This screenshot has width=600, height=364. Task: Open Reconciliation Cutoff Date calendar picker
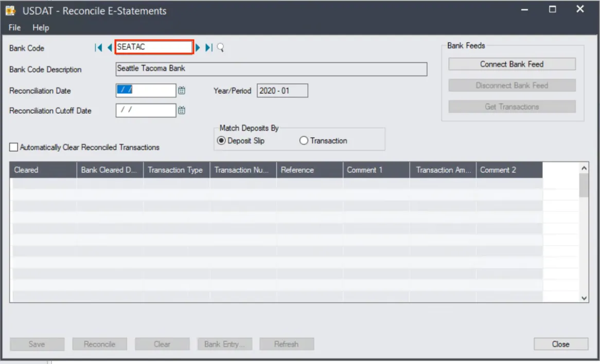(182, 111)
